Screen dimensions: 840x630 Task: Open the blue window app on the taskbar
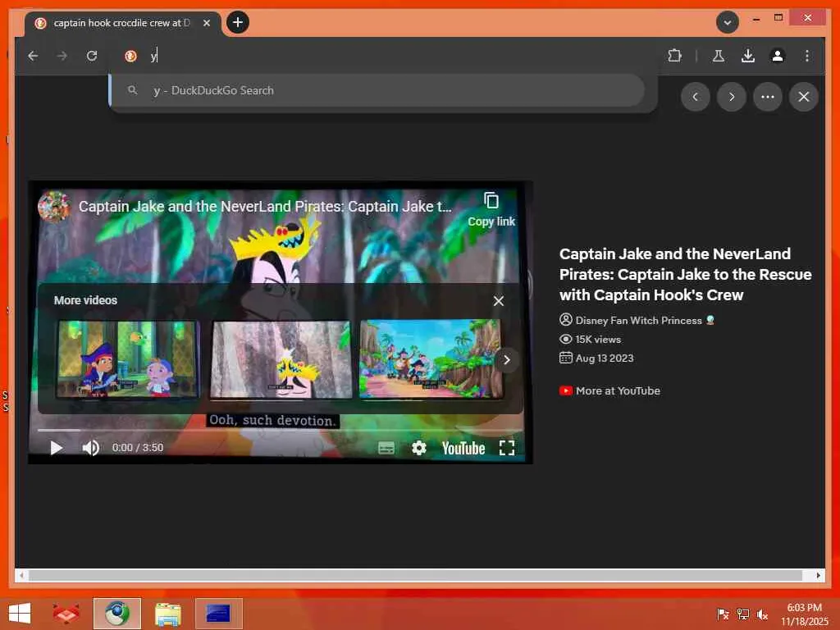[218, 614]
